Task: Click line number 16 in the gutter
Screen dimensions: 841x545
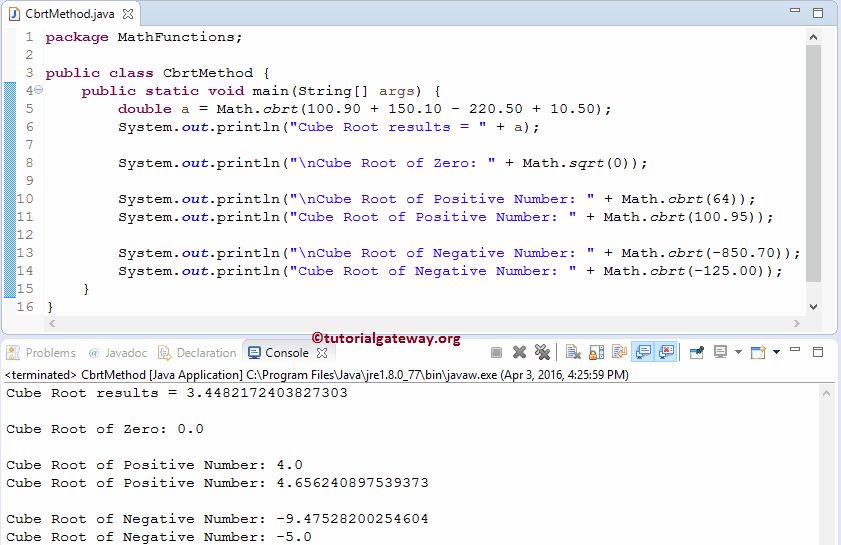Action: 25,306
